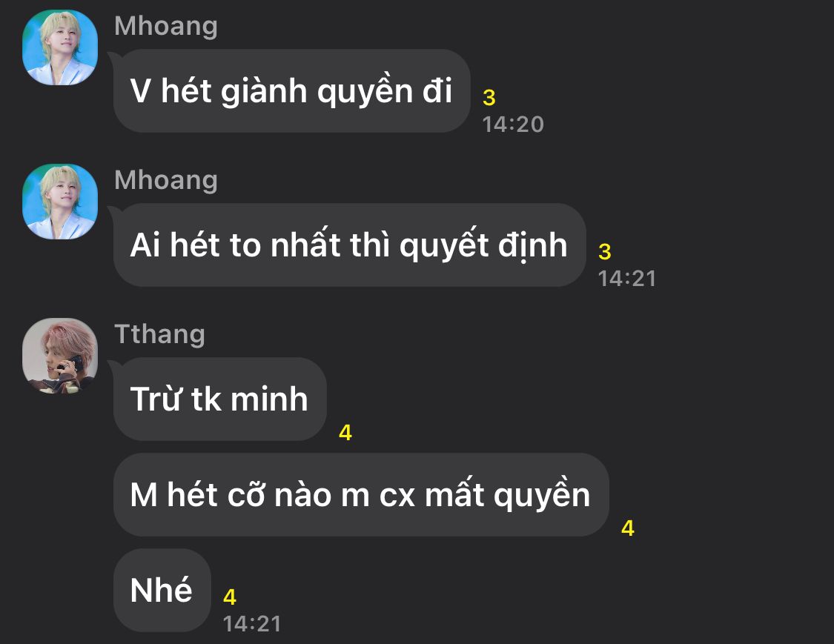This screenshot has height=644, width=834.
Task: Select the "Nhé" message bubble
Action: (162, 591)
